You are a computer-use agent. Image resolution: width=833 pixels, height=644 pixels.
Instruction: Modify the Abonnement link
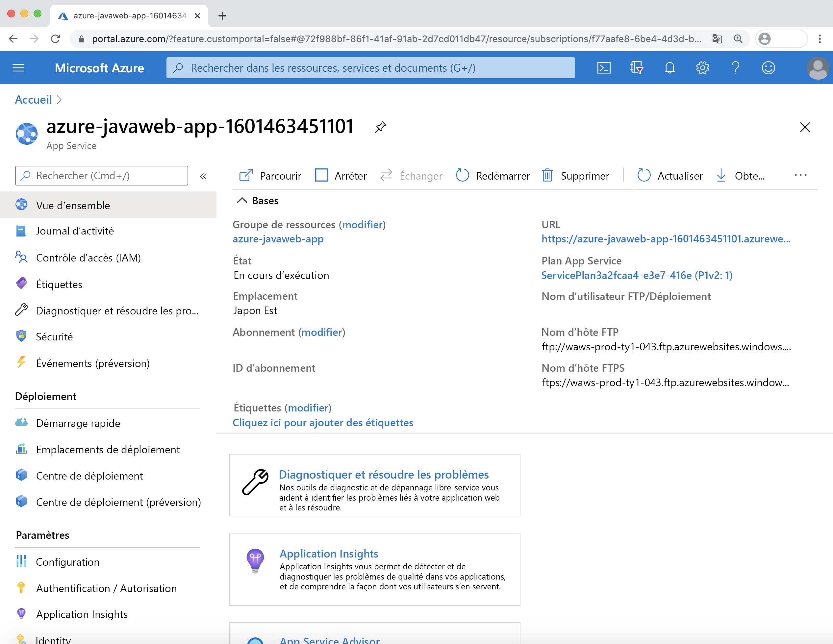coord(322,332)
